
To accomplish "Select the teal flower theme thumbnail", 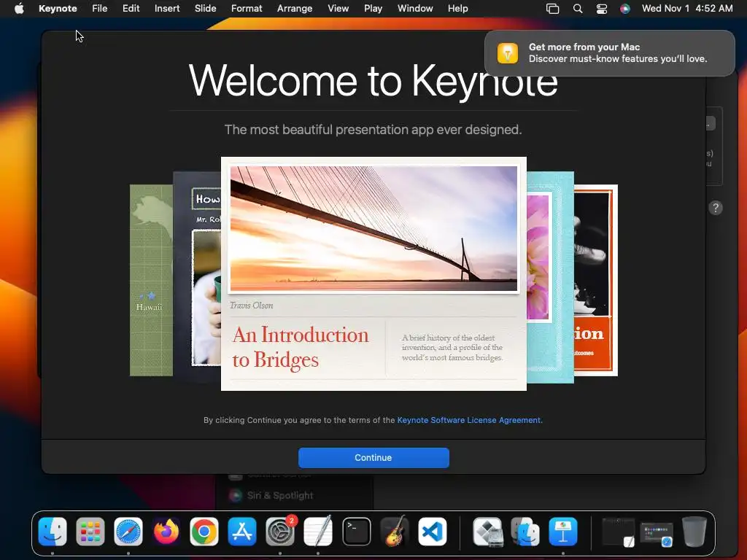I will pos(550,277).
